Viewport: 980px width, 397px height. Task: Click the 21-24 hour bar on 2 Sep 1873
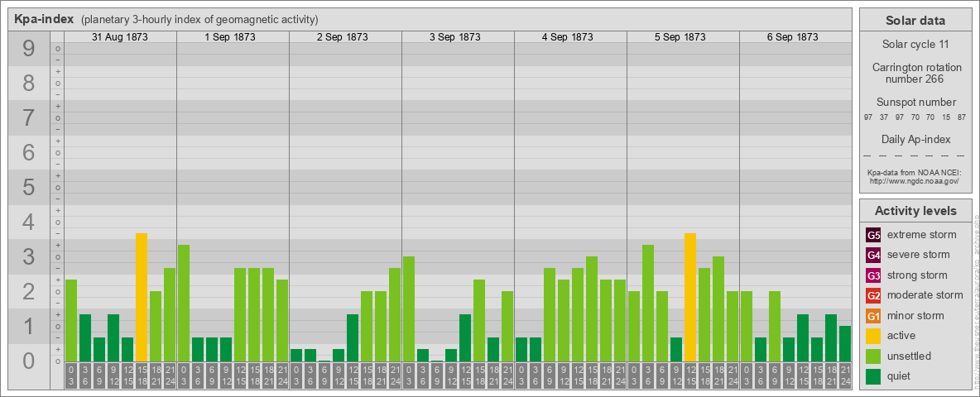pyautogui.click(x=395, y=314)
